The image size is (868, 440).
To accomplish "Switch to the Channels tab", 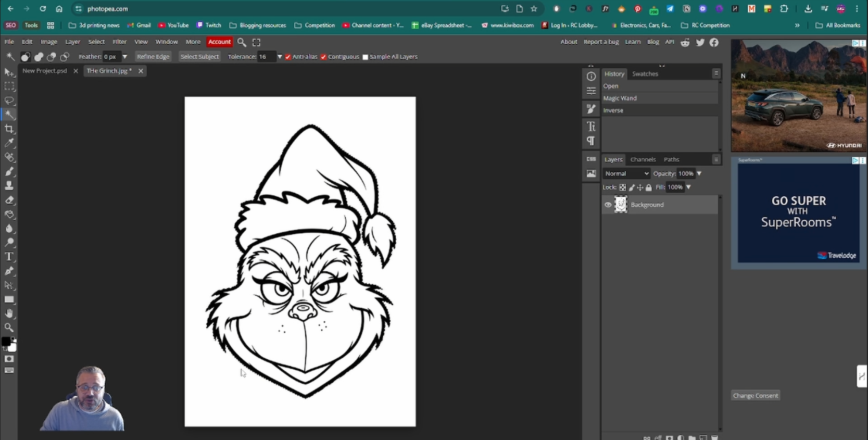I will point(643,159).
